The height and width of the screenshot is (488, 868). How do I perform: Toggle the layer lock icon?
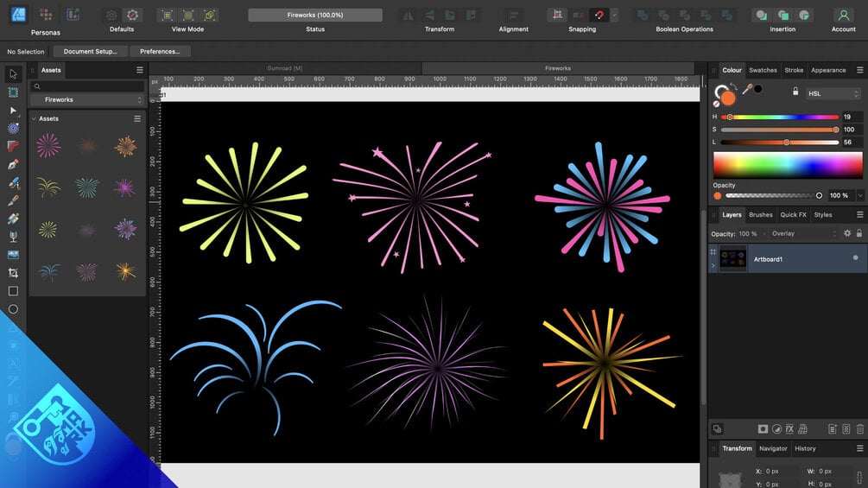tap(859, 233)
